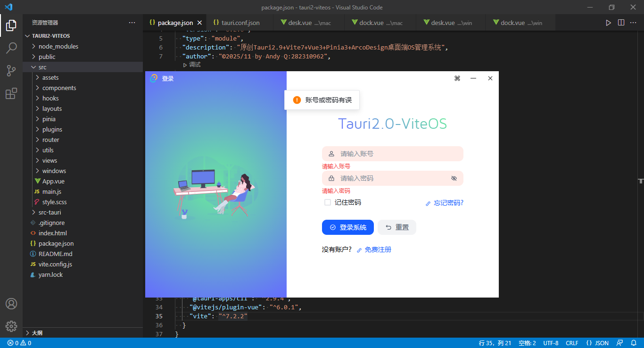Click the 请输入账号 account input field

click(x=393, y=154)
